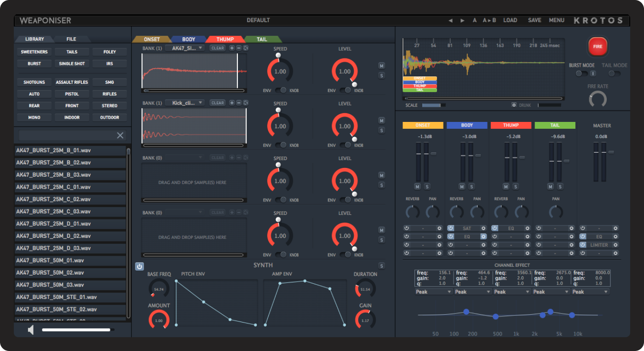The image size is (644, 351).
Task: Bypass the LIMITER effect on MASTER
Action: (x=582, y=245)
